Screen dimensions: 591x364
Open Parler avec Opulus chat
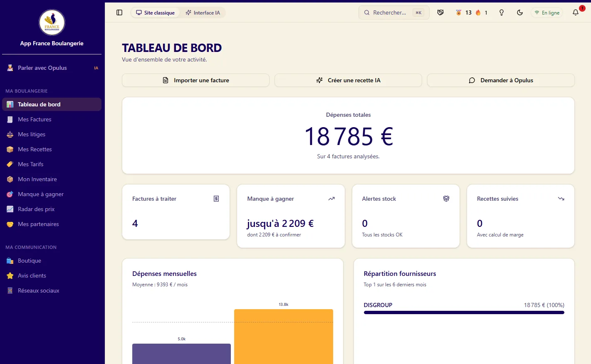[x=52, y=68]
